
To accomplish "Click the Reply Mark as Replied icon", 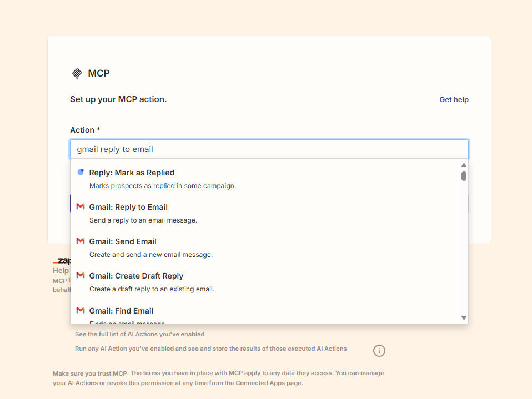I will click(x=81, y=172).
